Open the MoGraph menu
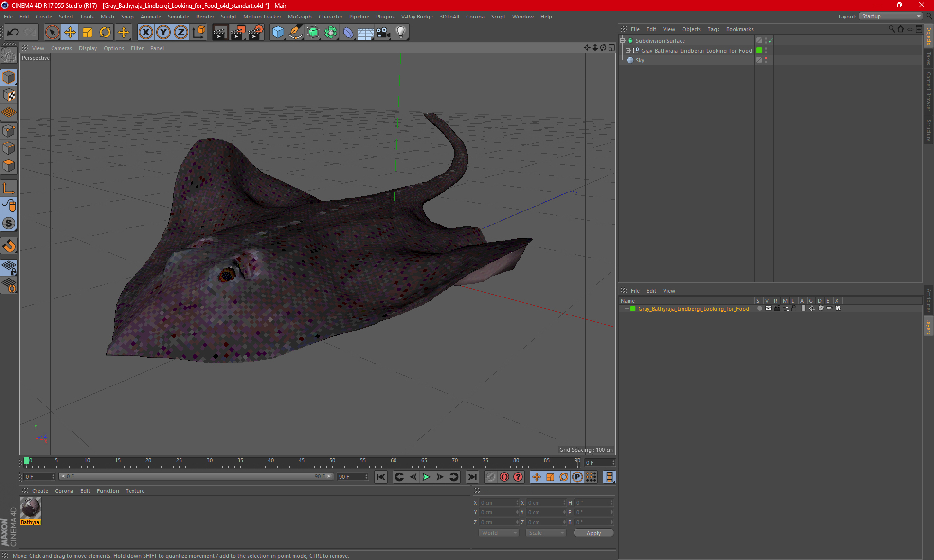 (299, 17)
